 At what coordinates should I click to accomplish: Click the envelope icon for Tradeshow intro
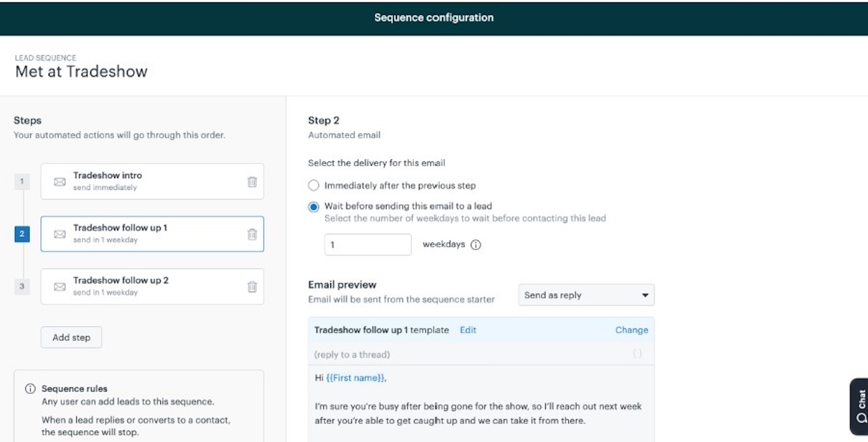[x=60, y=182]
